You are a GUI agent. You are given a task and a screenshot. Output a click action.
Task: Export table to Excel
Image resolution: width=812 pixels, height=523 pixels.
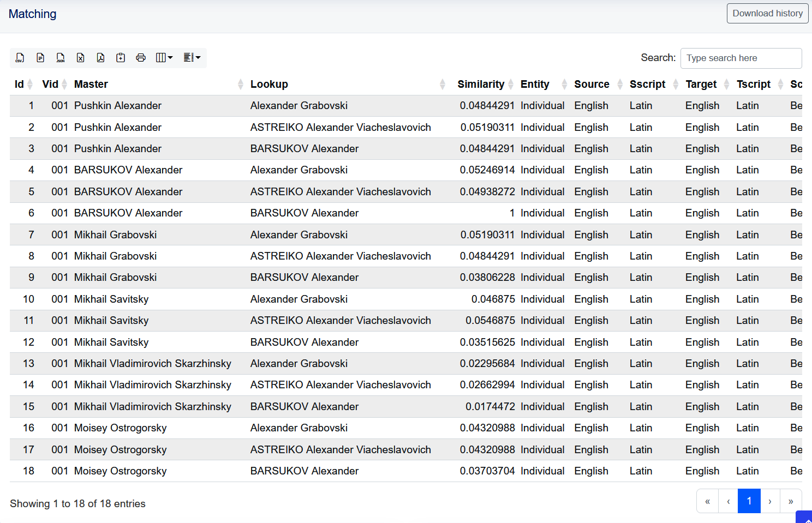pyautogui.click(x=80, y=58)
